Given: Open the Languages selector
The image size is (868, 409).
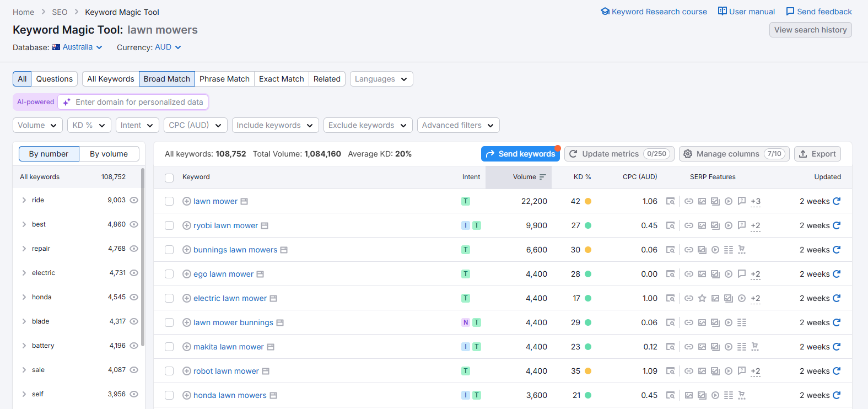Looking at the screenshot, I should tap(381, 79).
